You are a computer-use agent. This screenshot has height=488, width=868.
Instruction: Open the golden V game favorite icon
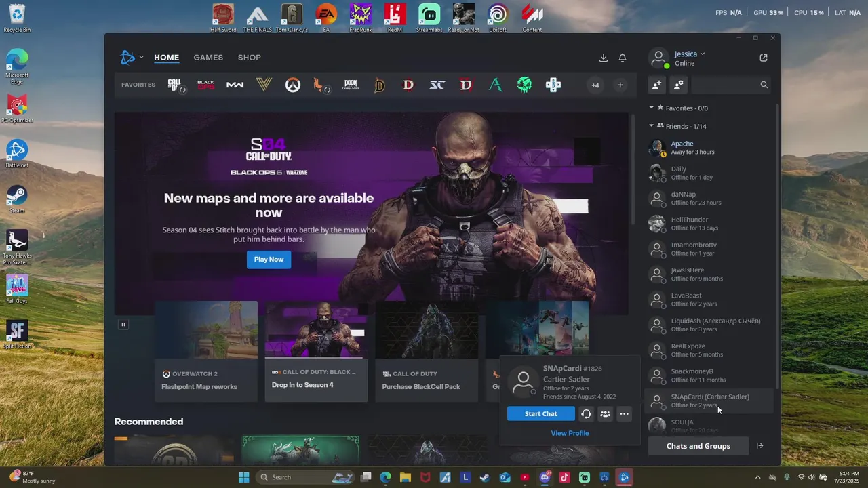(264, 85)
